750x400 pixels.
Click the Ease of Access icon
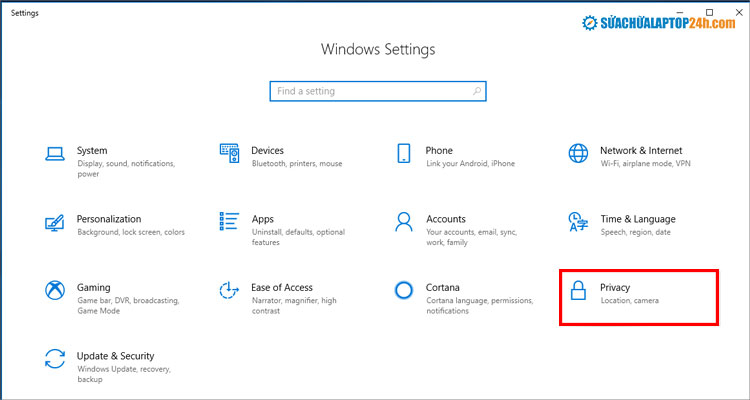(x=229, y=290)
